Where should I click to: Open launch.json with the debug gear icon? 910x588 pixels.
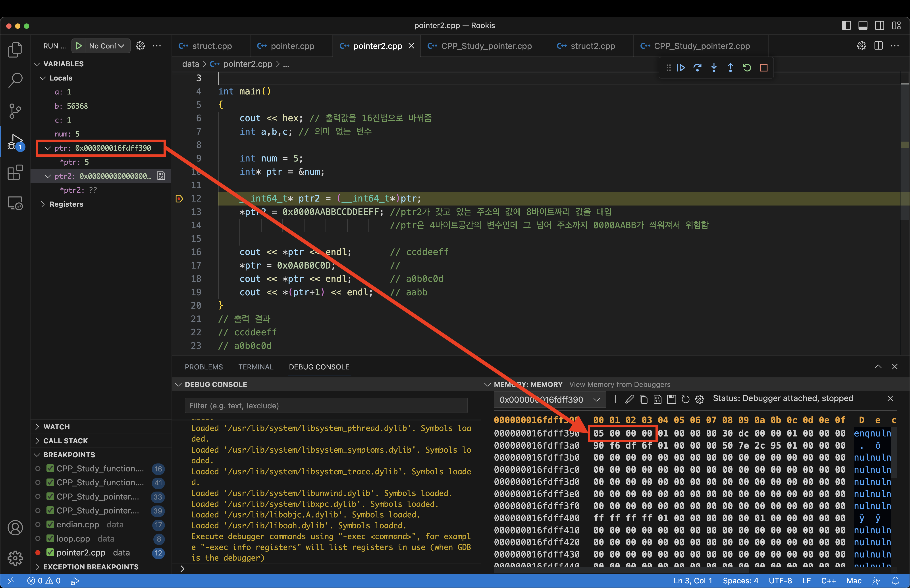point(140,46)
